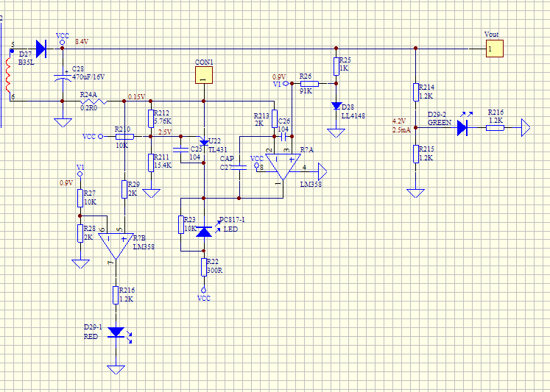This screenshot has width=550, height=392.
Task: Select the R26 91K resistor
Action: coord(307,84)
